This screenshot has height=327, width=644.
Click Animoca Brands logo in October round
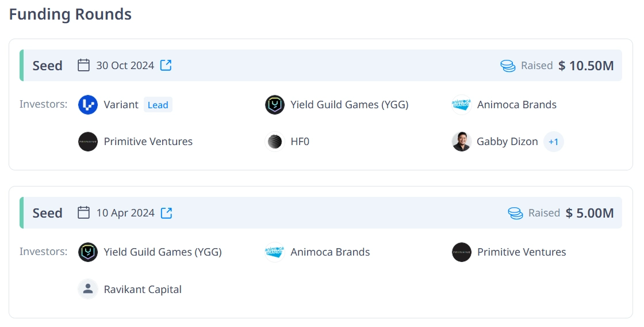[x=461, y=105]
